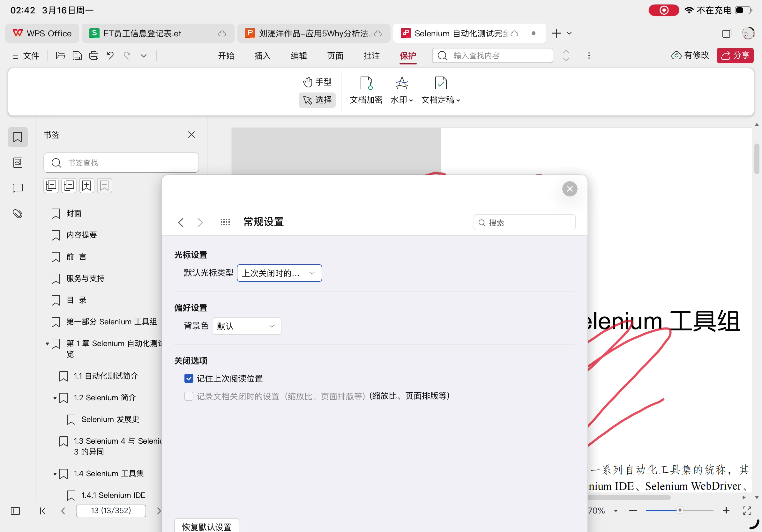Screen dimensions: 762x532
Task: Check the 记录文档关闭时的设置 checkbox
Action: coord(189,396)
